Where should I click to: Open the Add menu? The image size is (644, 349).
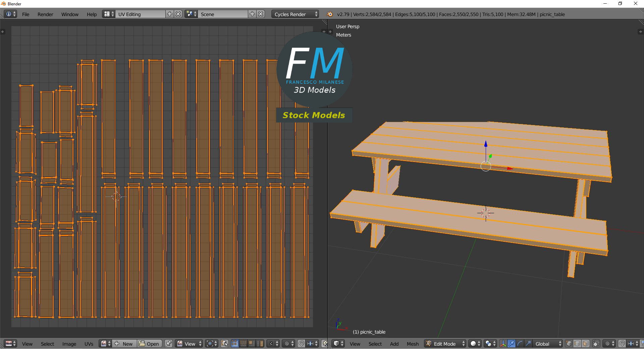coord(394,344)
